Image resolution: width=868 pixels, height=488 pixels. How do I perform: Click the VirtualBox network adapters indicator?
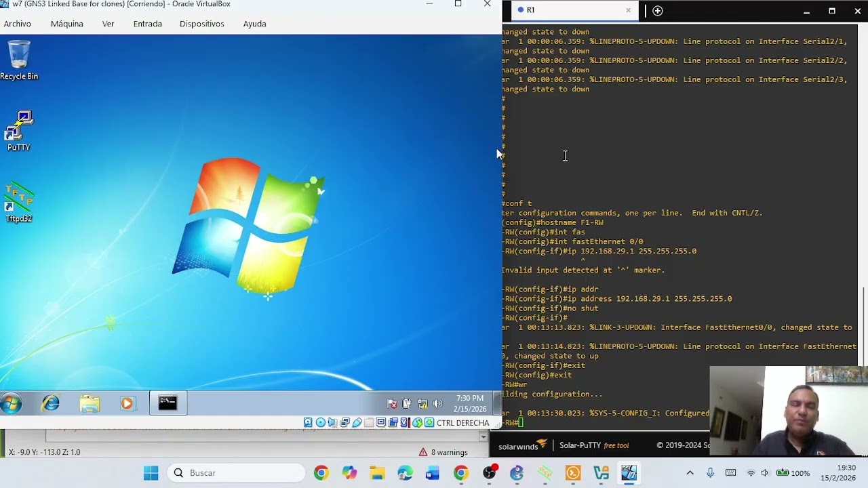344,423
